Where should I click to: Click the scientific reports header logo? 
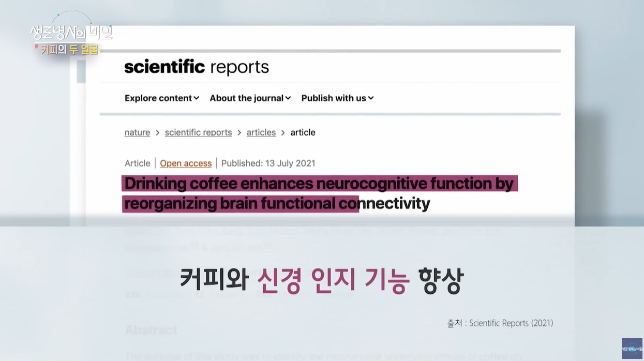tap(197, 67)
